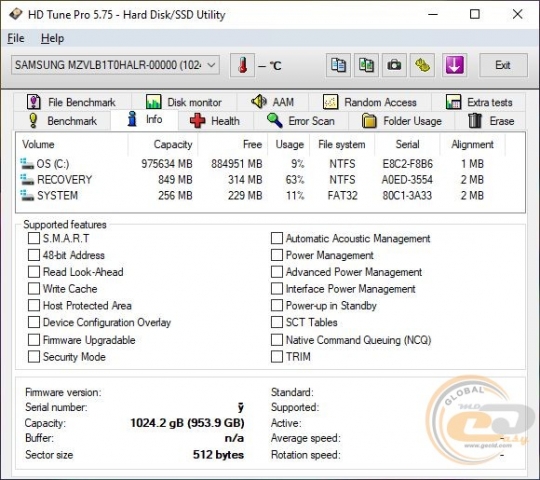Image resolution: width=540 pixels, height=480 pixels.
Task: Click the AAM speaker icon
Action: tap(259, 102)
